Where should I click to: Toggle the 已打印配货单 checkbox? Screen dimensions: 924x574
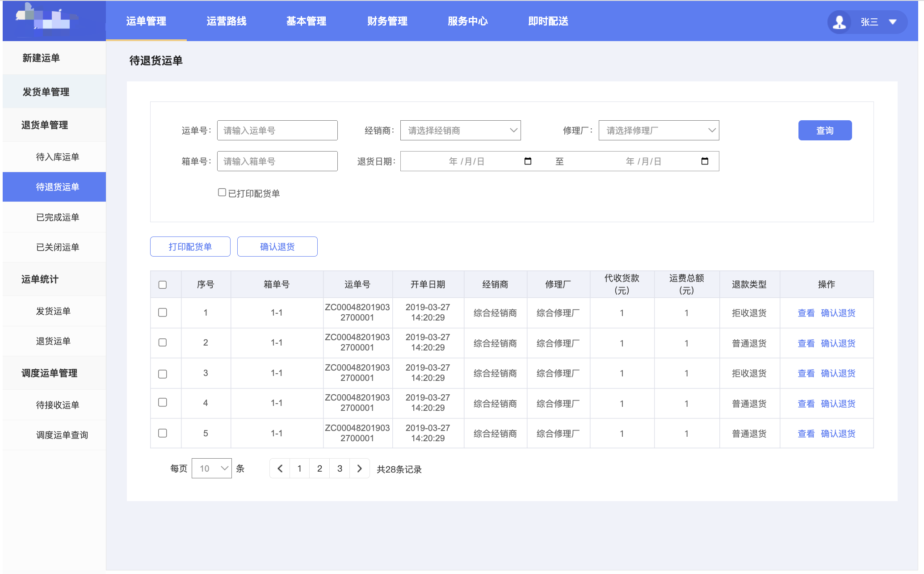coord(222,192)
